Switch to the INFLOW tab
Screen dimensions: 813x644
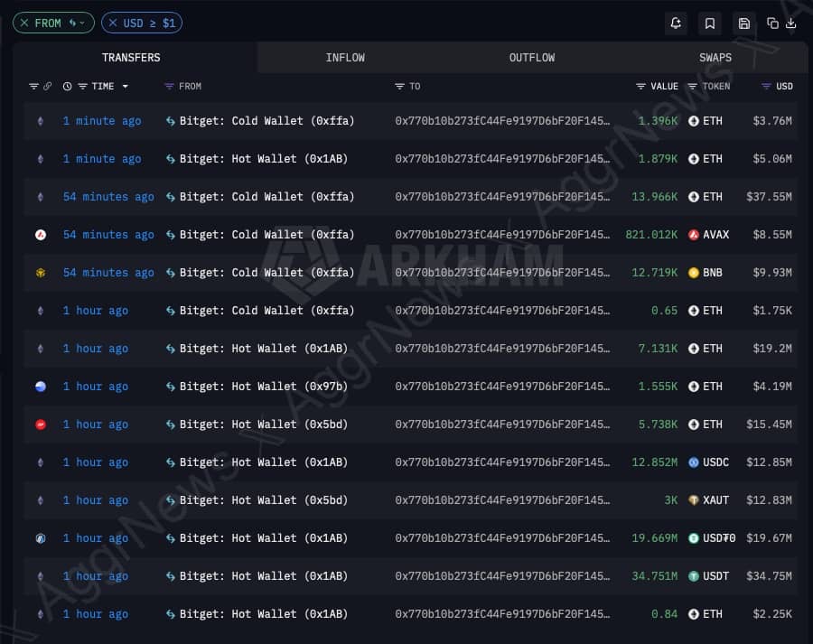pos(345,58)
